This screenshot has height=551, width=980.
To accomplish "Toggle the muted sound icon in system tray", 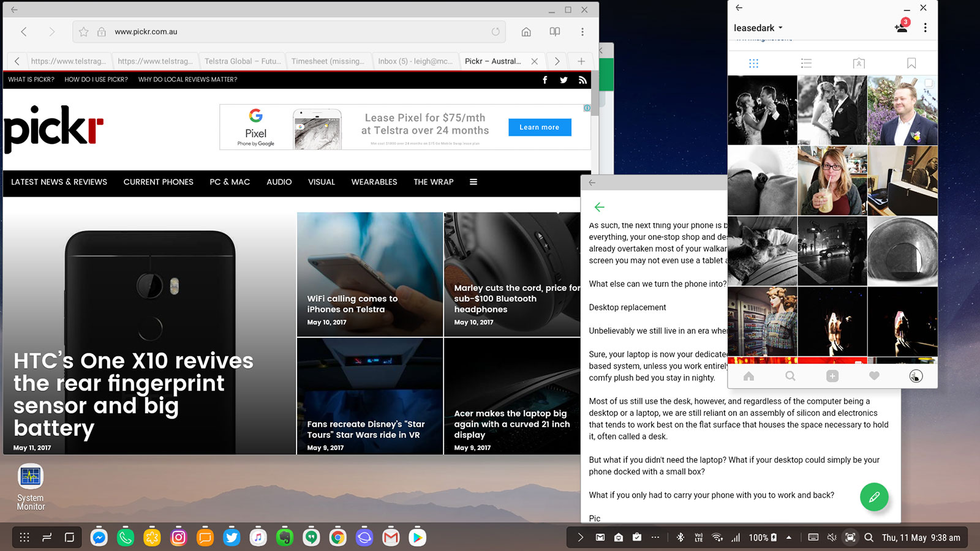I will tap(831, 538).
